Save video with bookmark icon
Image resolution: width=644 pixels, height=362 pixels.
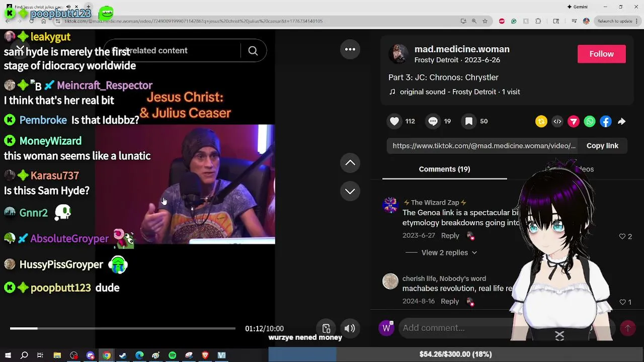pyautogui.click(x=468, y=121)
